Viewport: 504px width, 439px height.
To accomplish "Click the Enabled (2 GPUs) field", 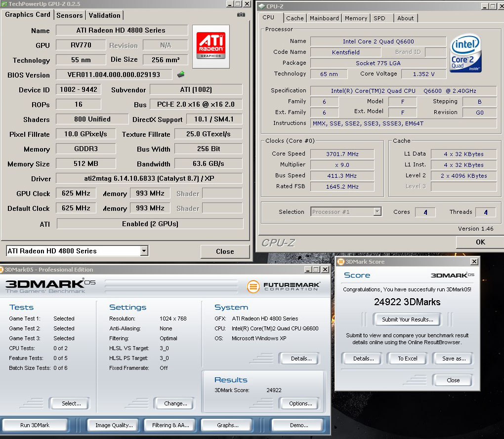I will pos(150,224).
